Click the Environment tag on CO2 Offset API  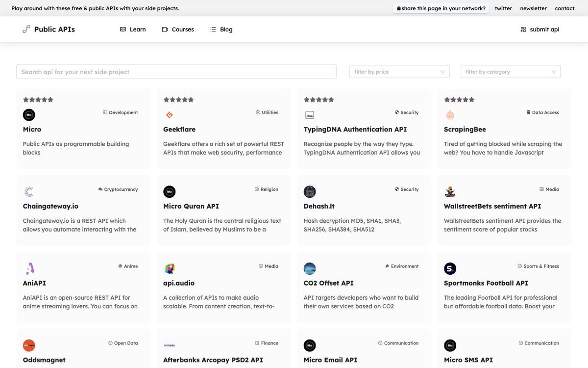click(x=402, y=266)
